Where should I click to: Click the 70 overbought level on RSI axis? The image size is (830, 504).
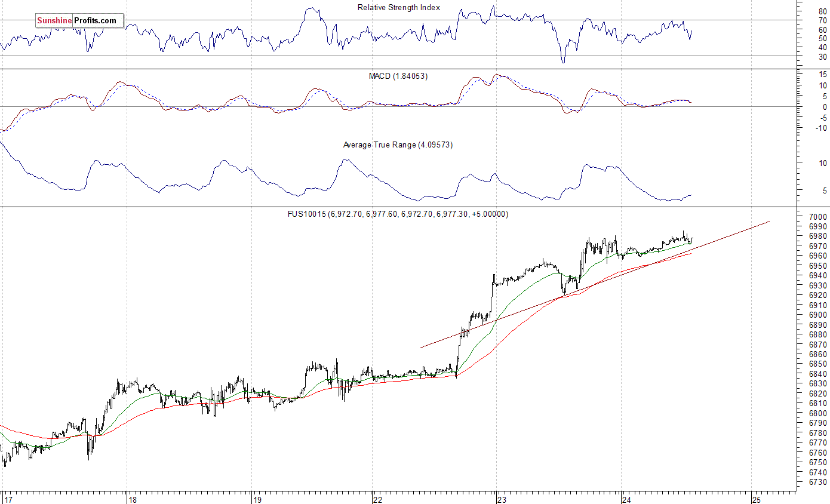[823, 21]
